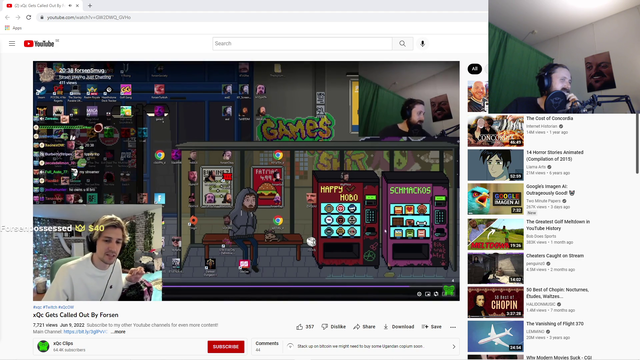Go back with the browser back arrow
This screenshot has height=360, width=640.
pos(7,17)
